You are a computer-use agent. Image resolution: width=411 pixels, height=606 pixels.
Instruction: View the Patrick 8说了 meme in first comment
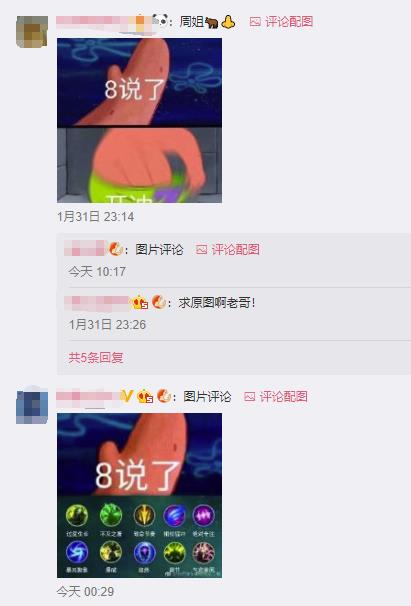[x=140, y=120]
